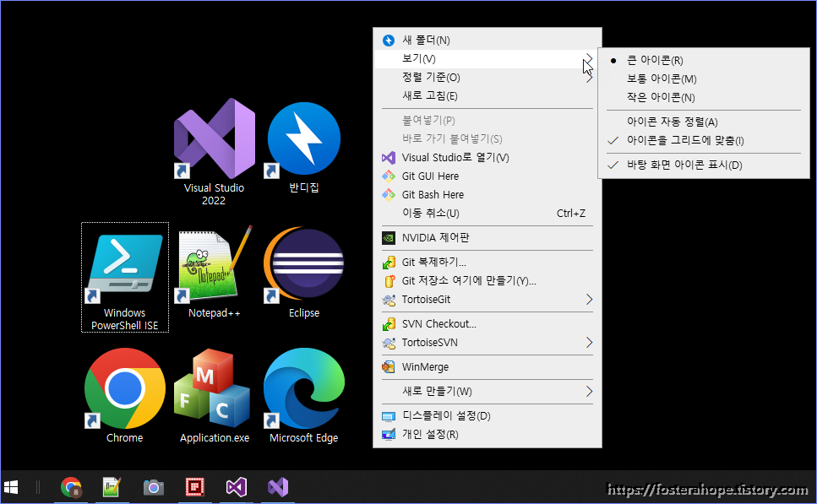Select the Microsoft Edge desktop shortcut
The height and width of the screenshot is (504, 817).
click(304, 396)
